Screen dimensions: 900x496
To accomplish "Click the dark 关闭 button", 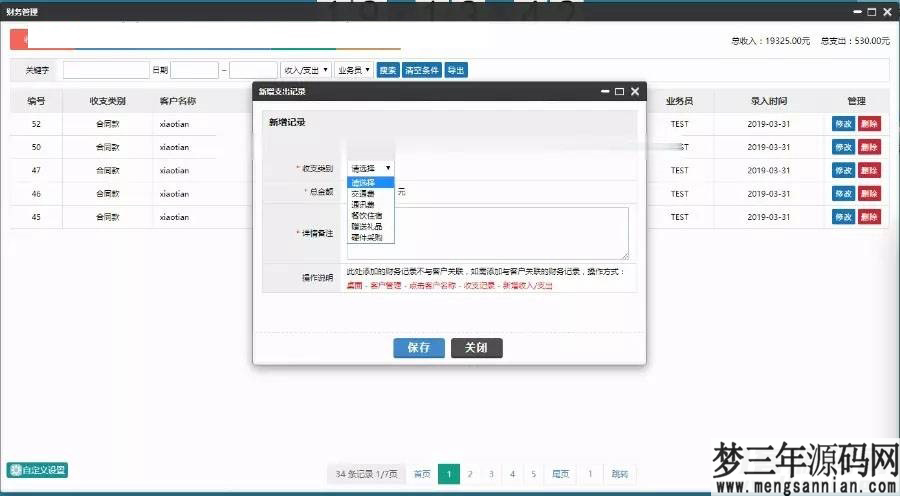I will pos(476,348).
